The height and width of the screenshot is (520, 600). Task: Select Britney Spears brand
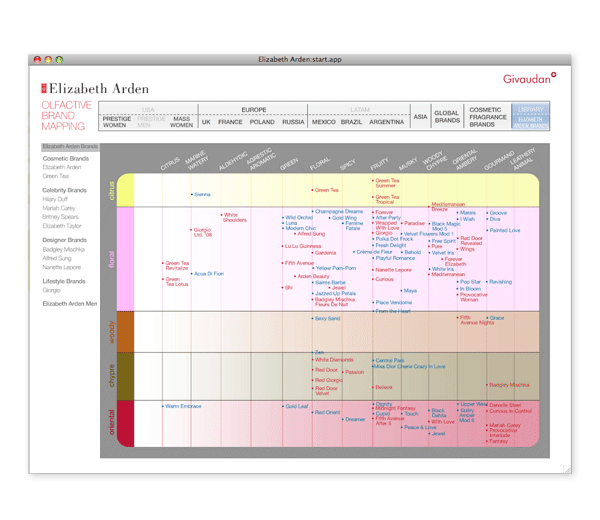tap(60, 217)
